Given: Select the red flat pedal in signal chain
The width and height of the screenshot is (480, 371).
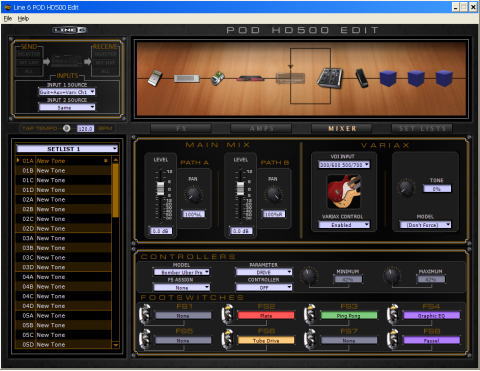Looking at the screenshot, I should point(250,79).
